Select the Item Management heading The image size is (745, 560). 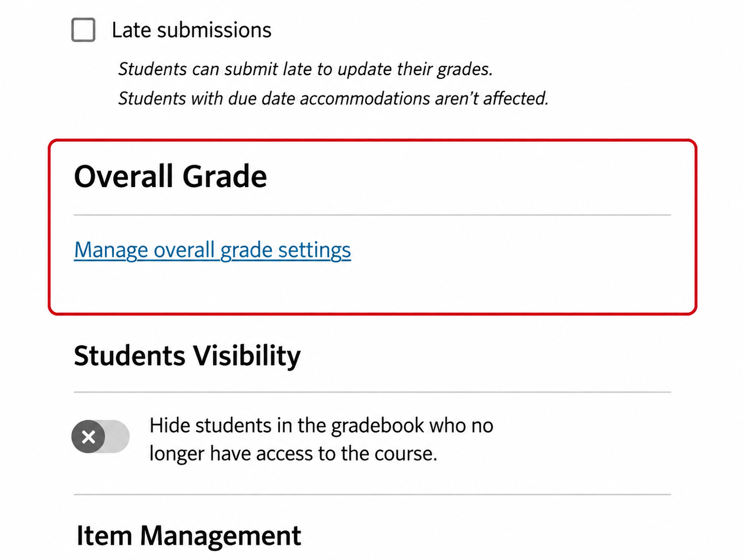(189, 536)
